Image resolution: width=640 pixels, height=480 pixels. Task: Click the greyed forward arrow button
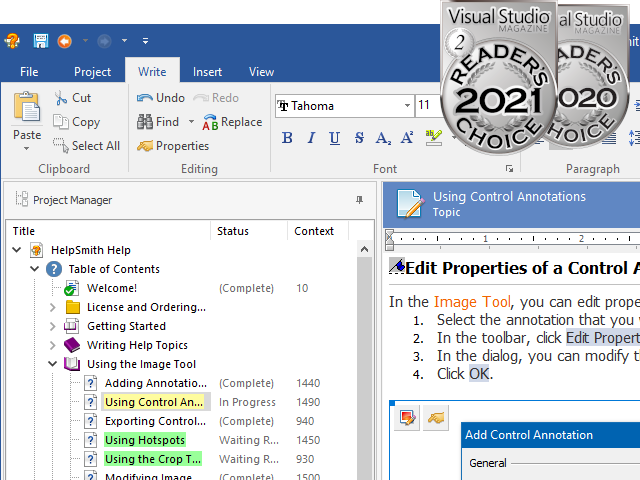(x=104, y=41)
